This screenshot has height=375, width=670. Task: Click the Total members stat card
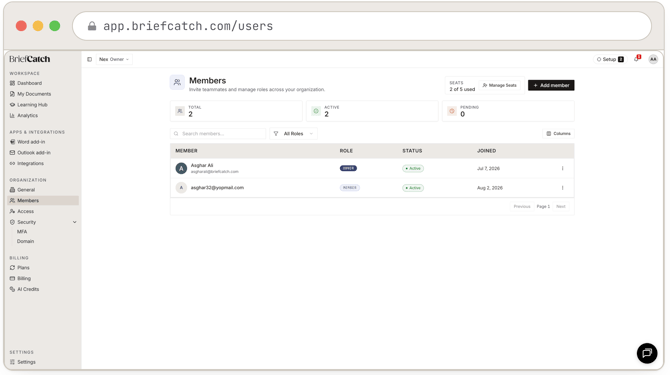coord(236,111)
